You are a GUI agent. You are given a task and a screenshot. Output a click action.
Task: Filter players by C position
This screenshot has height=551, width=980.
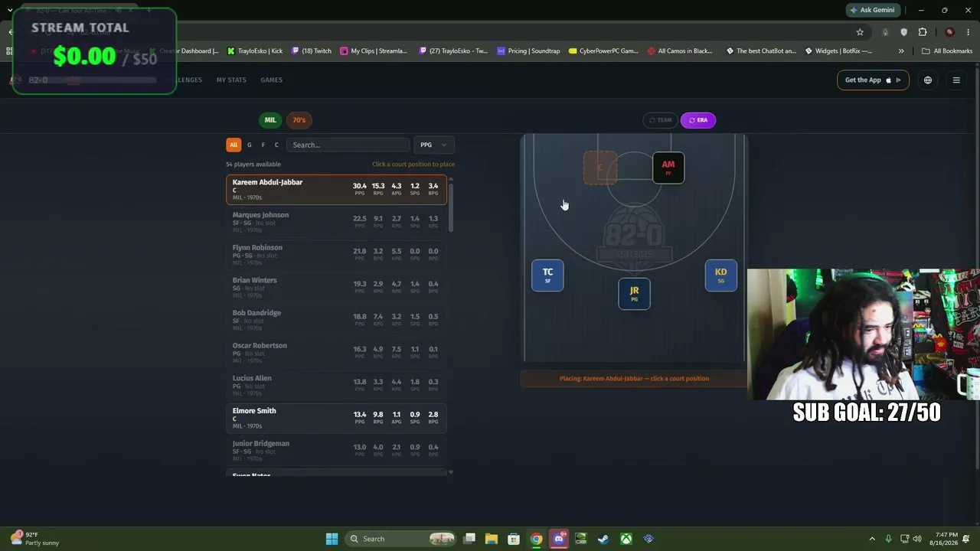276,145
